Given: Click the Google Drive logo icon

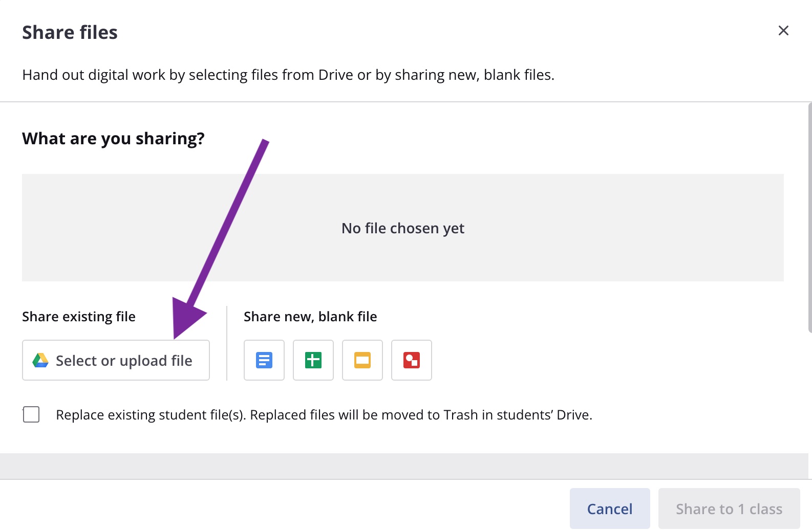Looking at the screenshot, I should pos(40,361).
